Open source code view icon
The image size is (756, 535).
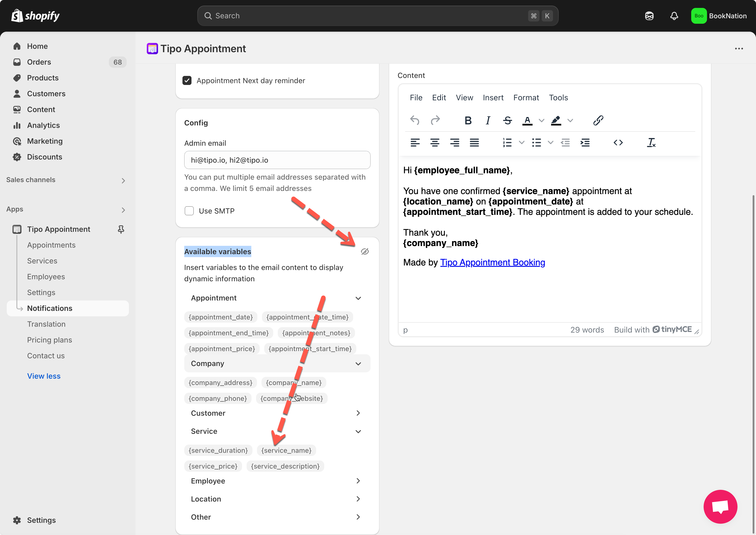(618, 143)
